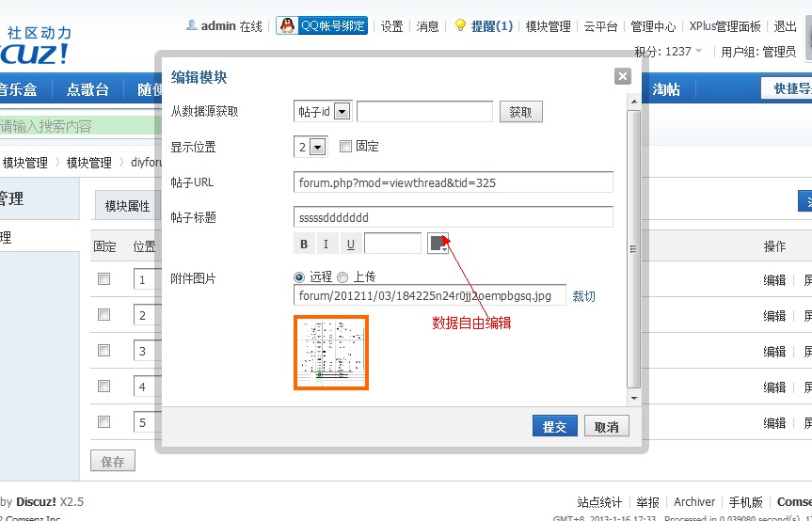812x521 pixels.
Task: Switch to the 模块属性 tab
Action: (127, 206)
